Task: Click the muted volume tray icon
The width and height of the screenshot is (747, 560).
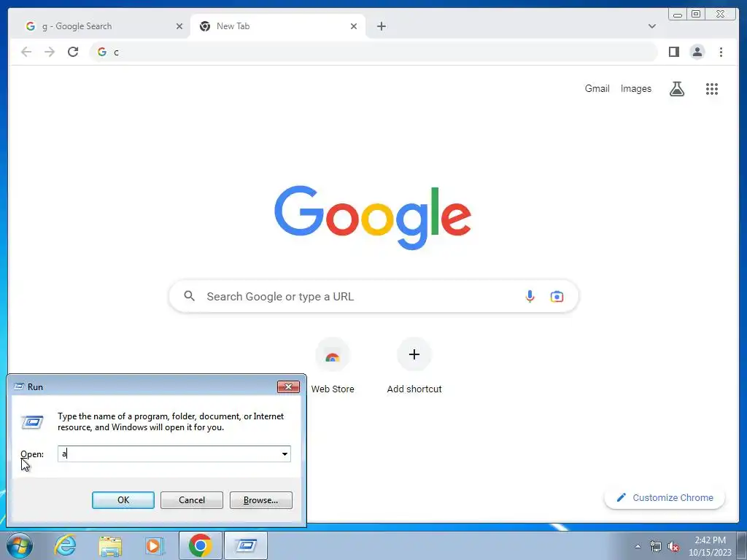Action: click(673, 546)
